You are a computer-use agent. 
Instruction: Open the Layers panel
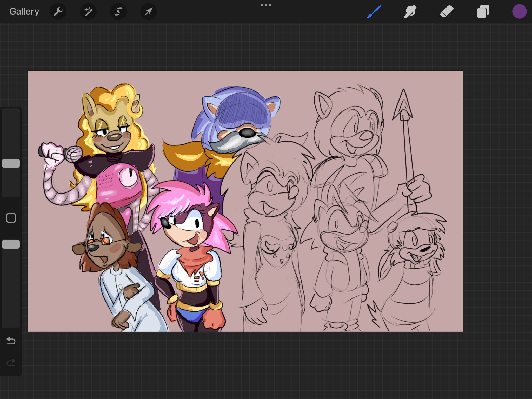coord(483,11)
